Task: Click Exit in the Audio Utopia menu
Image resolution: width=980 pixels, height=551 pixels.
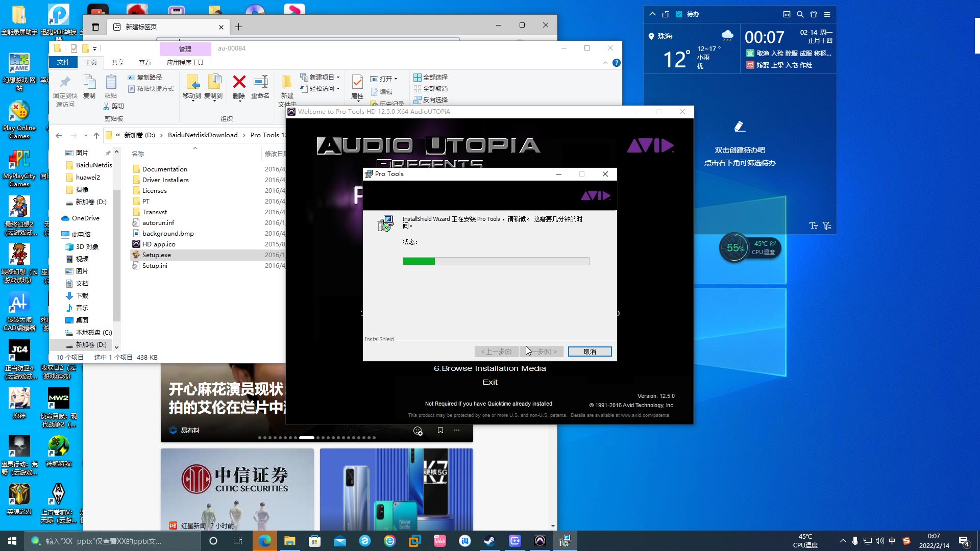Action: pos(489,382)
